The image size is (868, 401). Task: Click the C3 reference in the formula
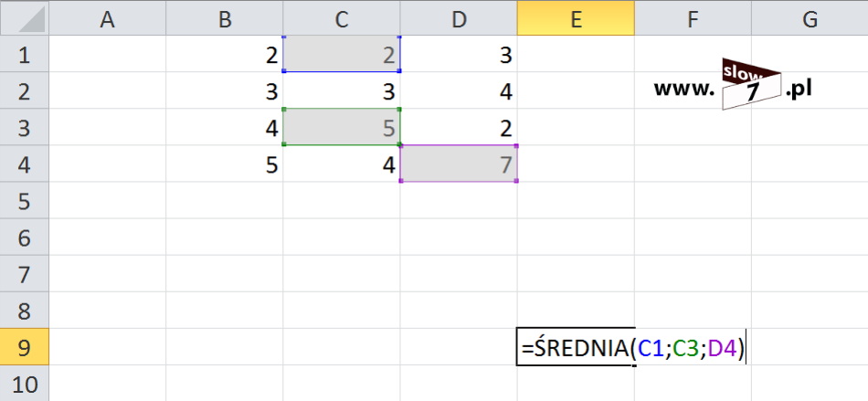tap(686, 348)
